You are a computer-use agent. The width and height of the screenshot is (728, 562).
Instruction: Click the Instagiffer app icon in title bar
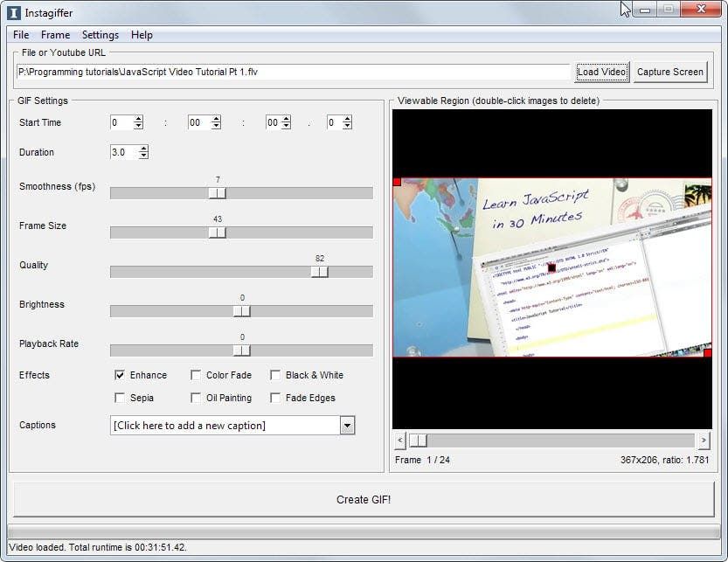click(14, 13)
